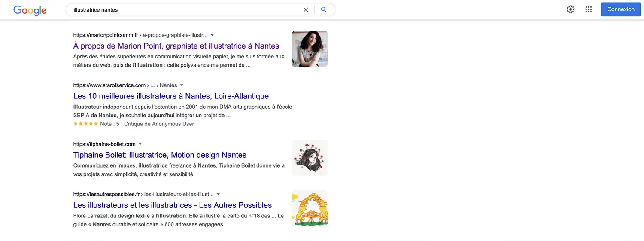Image resolution: width=644 pixels, height=241 pixels.
Task: Click the Les Autres Possibles yellow illustration thumbnail
Action: (x=310, y=208)
